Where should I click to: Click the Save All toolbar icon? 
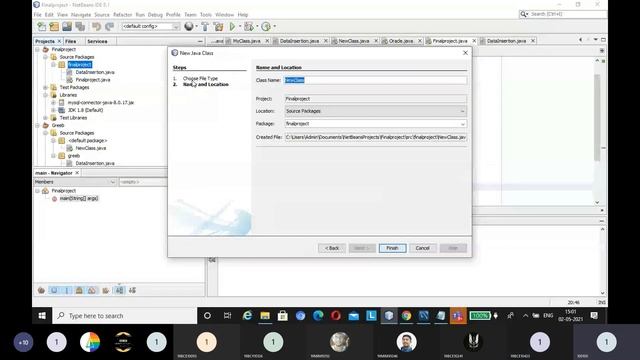pyautogui.click(x=80, y=27)
